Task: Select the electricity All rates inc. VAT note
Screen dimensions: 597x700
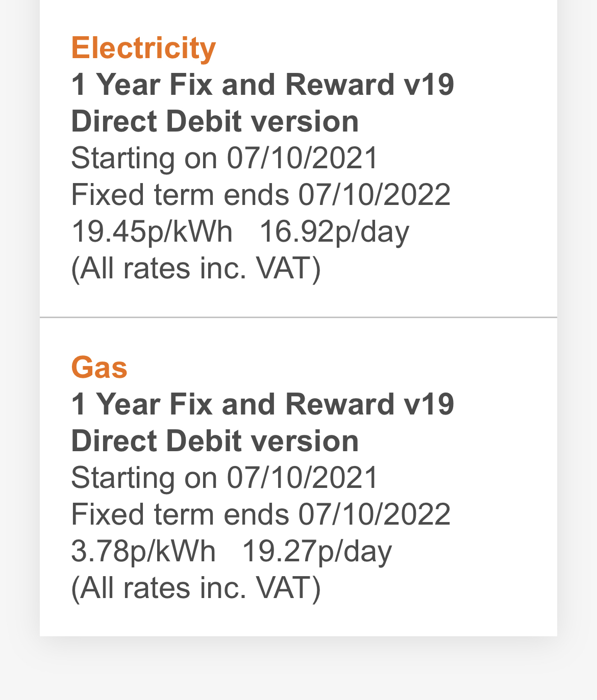Action: (196, 269)
